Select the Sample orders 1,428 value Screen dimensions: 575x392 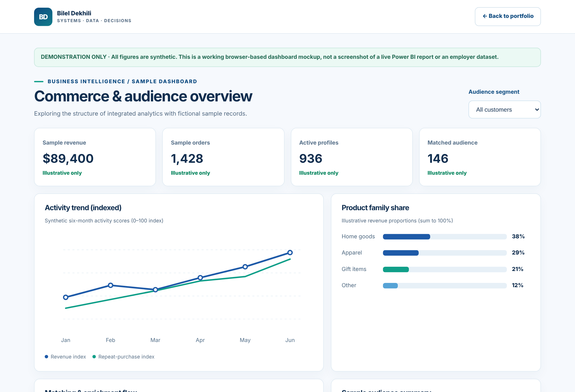tap(187, 159)
